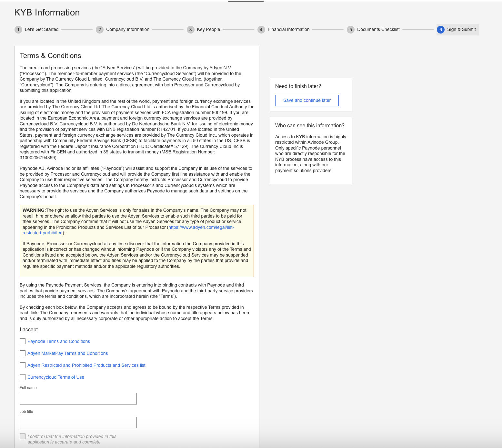
Task: Go to the Documents Checklist tab
Action: click(x=378, y=29)
